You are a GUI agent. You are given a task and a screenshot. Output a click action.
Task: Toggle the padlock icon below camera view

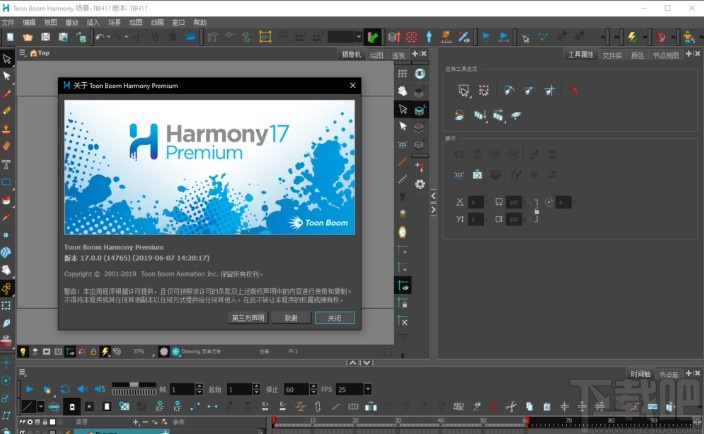coord(93,352)
